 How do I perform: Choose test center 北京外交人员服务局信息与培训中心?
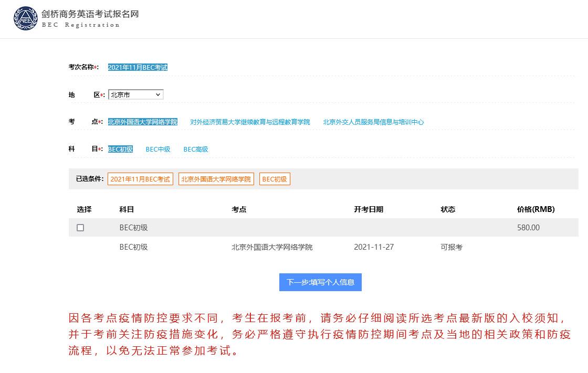pos(373,122)
